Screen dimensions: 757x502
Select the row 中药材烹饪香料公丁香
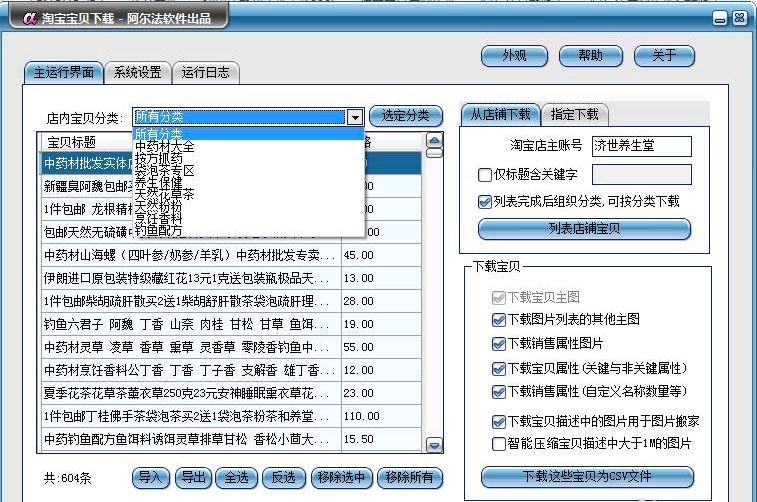pos(231,371)
